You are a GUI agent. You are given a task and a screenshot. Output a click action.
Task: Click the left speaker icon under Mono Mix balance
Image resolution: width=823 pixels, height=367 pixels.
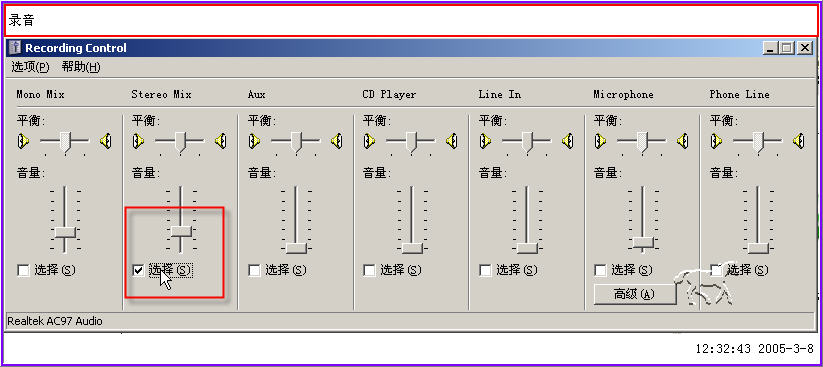23,141
